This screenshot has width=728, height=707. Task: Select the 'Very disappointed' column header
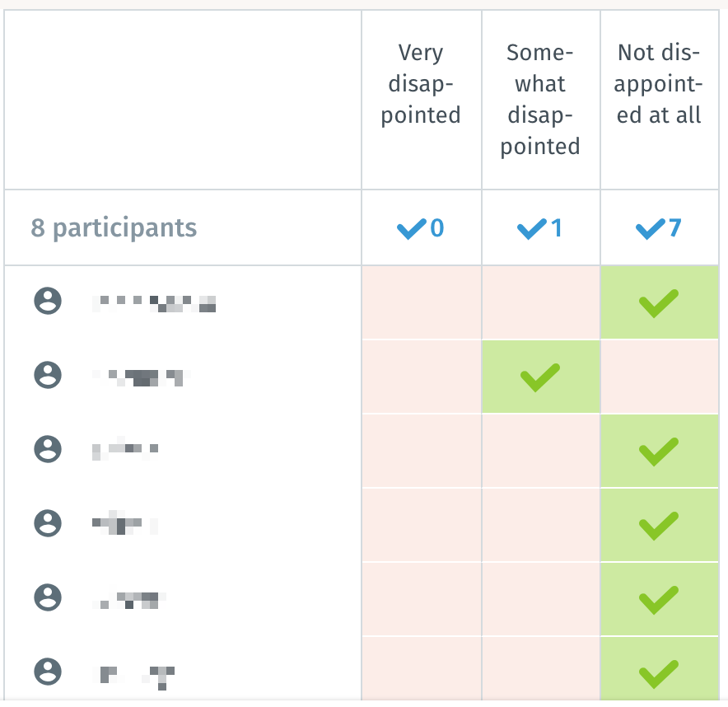[x=421, y=84]
